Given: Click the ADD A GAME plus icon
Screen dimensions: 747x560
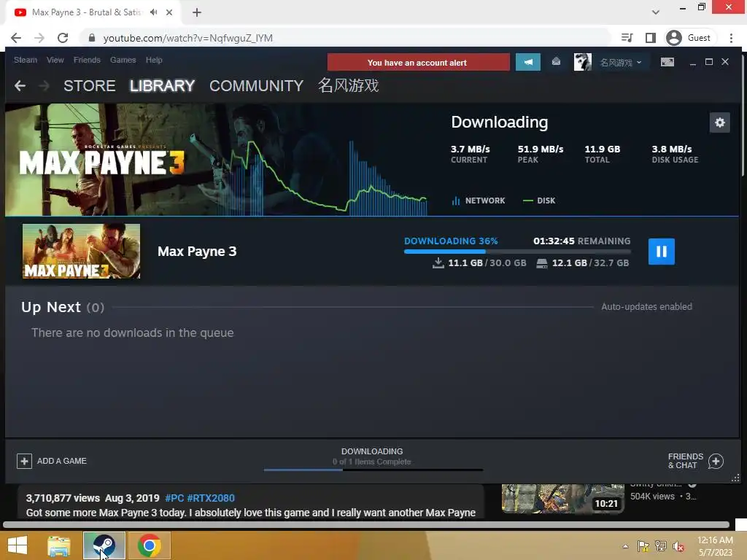Looking at the screenshot, I should pyautogui.click(x=24, y=461).
